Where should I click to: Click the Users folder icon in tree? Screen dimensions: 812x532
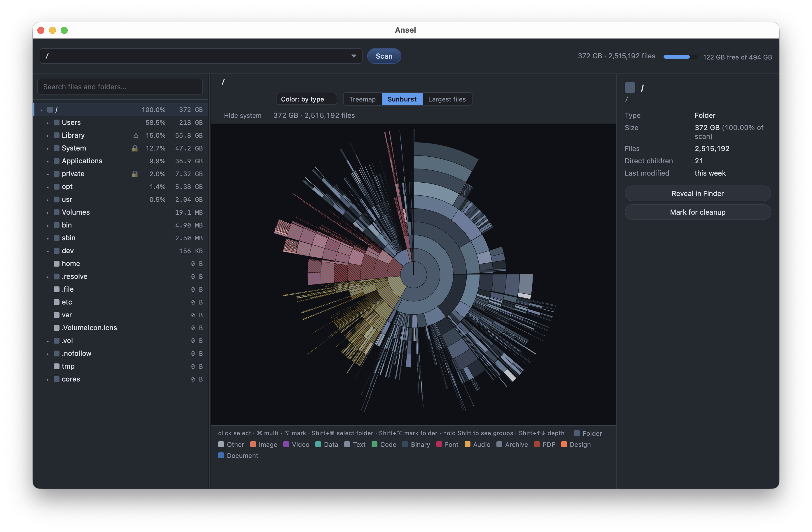[x=57, y=123]
